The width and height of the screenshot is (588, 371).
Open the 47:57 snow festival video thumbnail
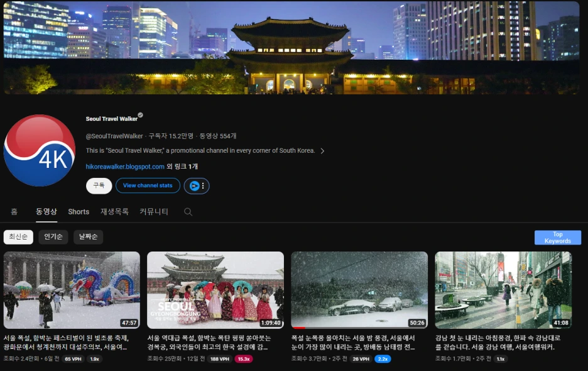tap(72, 291)
